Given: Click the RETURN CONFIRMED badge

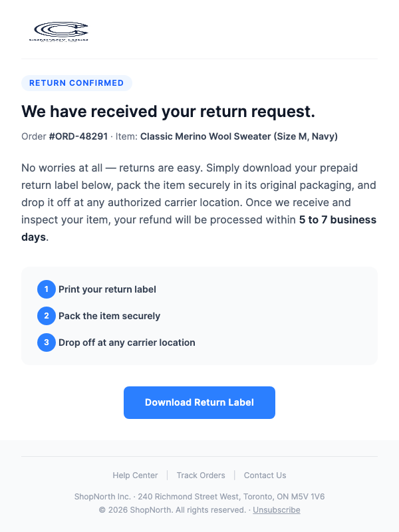Looking at the screenshot, I should pos(76,83).
